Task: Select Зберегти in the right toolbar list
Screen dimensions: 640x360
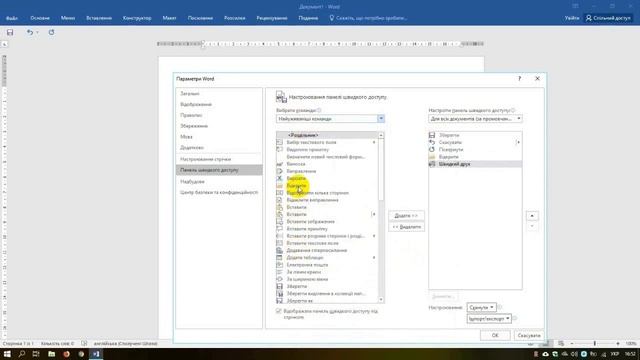Action: point(449,135)
